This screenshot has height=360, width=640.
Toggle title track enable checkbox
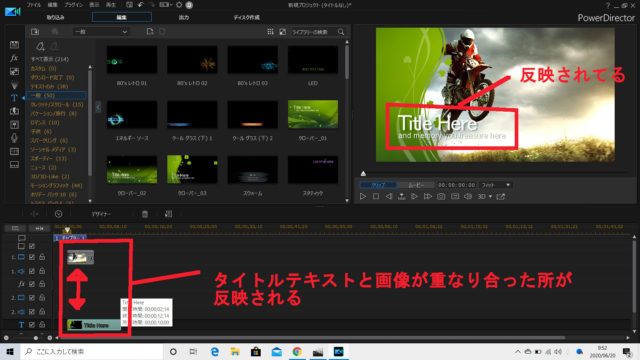(x=32, y=325)
